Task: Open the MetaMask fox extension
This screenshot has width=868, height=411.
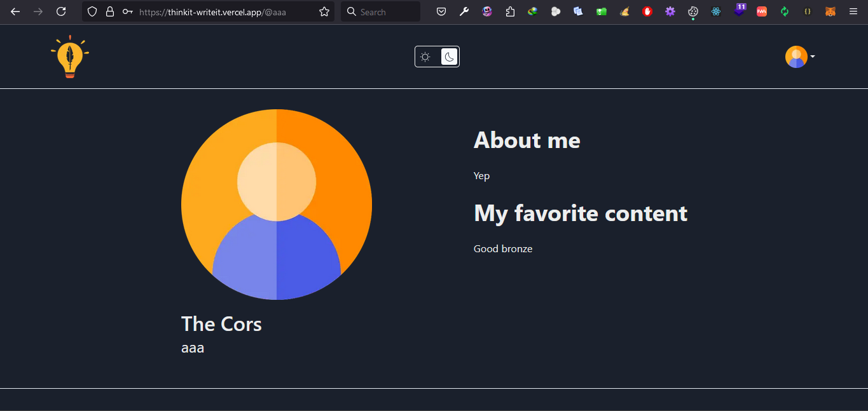Action: (830, 11)
